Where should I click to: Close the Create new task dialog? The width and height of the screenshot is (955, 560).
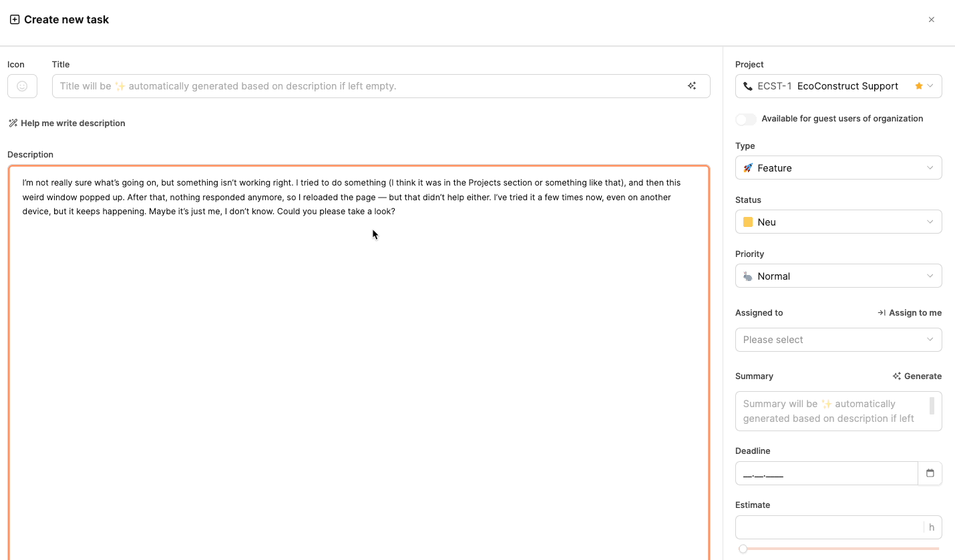(x=931, y=19)
